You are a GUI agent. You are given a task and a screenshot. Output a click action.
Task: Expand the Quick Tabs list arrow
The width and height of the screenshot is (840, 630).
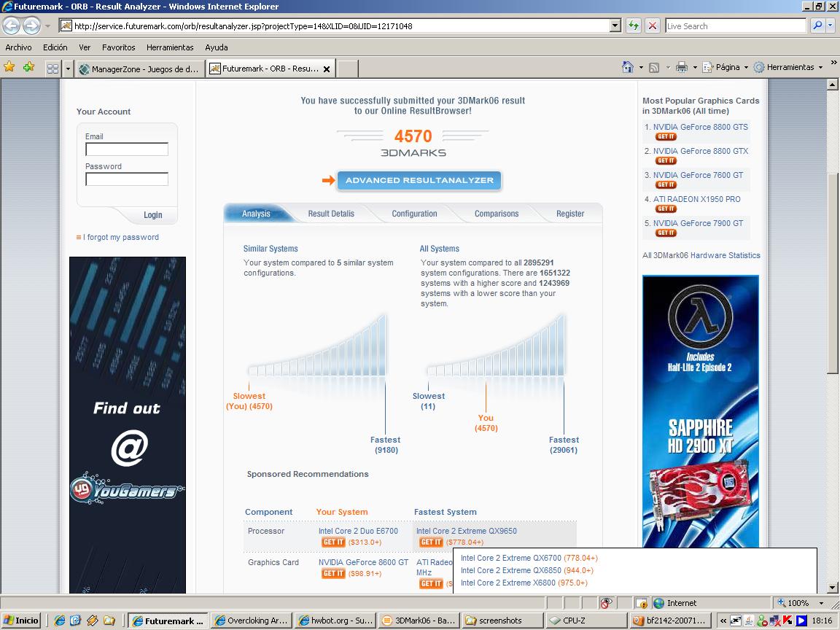(x=68, y=69)
